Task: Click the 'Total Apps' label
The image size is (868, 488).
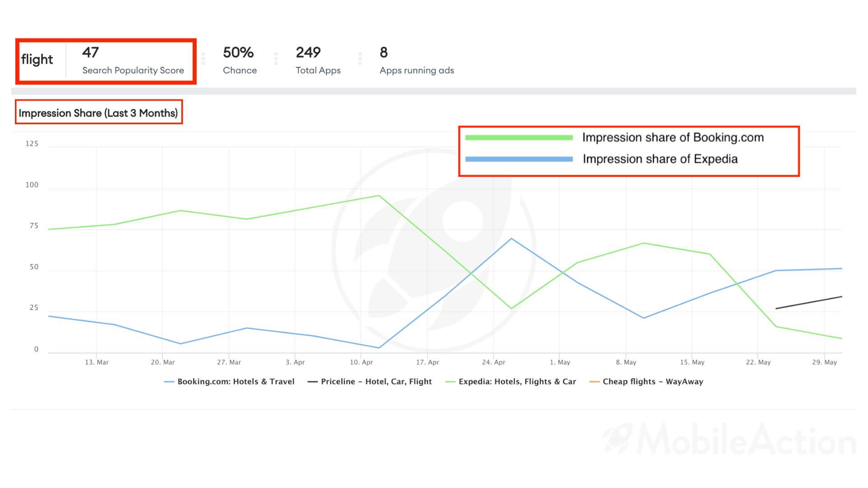Action: pyautogui.click(x=318, y=70)
